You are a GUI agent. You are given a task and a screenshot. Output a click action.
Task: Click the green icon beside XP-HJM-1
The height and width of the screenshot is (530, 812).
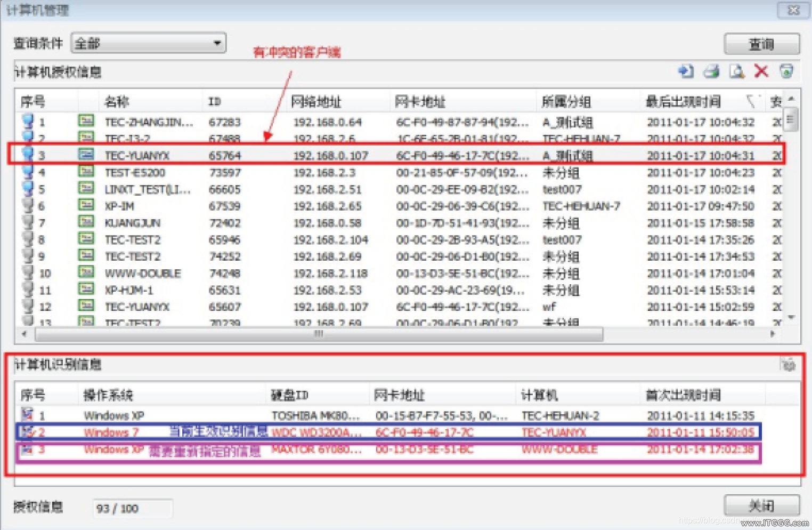[x=86, y=290]
